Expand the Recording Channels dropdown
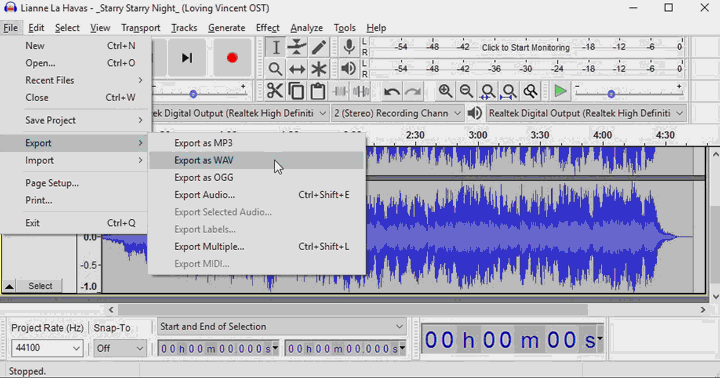This screenshot has width=720, height=378. coord(397,113)
